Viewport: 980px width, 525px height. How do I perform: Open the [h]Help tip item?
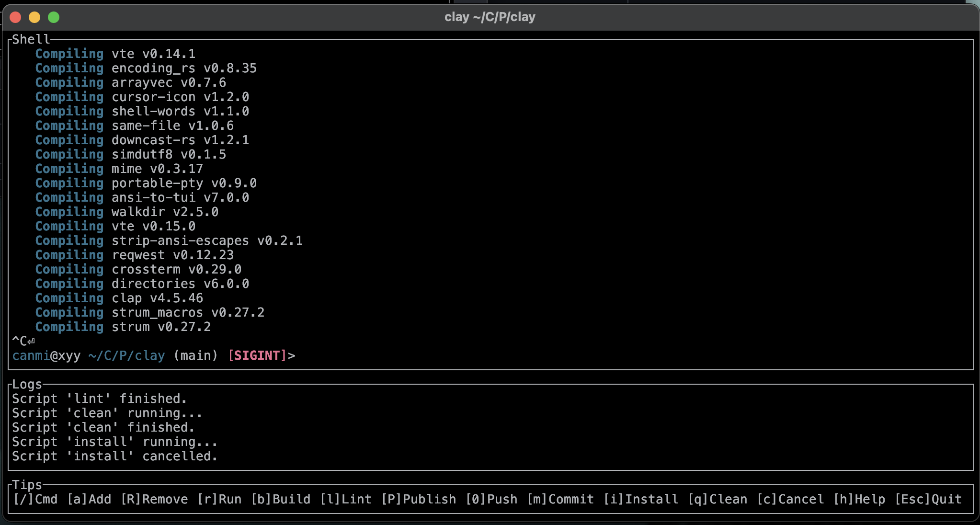[x=859, y=499]
